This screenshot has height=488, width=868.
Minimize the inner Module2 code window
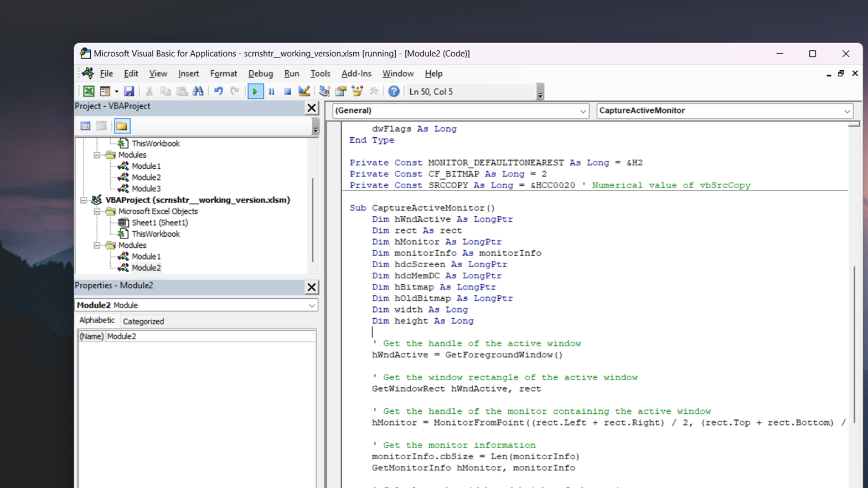pyautogui.click(x=829, y=74)
